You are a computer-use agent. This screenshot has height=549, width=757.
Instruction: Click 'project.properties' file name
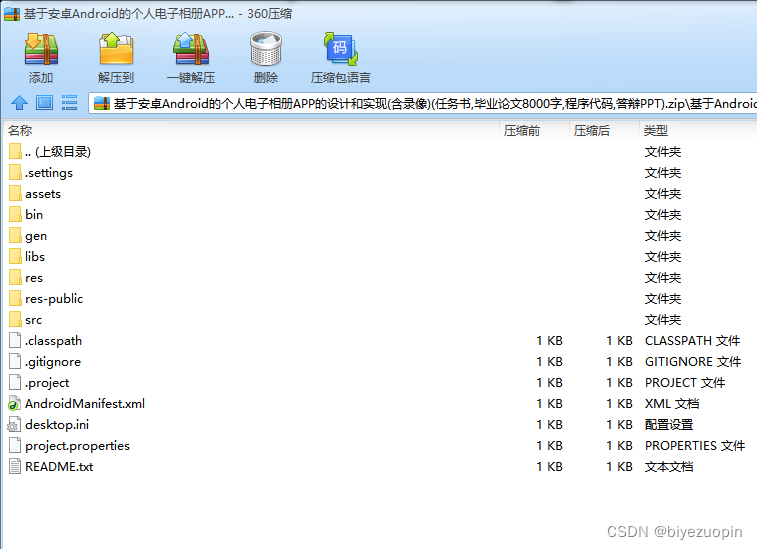pyautogui.click(x=77, y=446)
